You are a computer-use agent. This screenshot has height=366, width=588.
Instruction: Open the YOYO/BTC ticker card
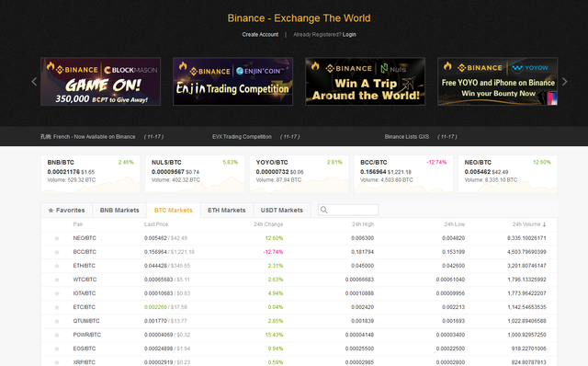(299, 174)
